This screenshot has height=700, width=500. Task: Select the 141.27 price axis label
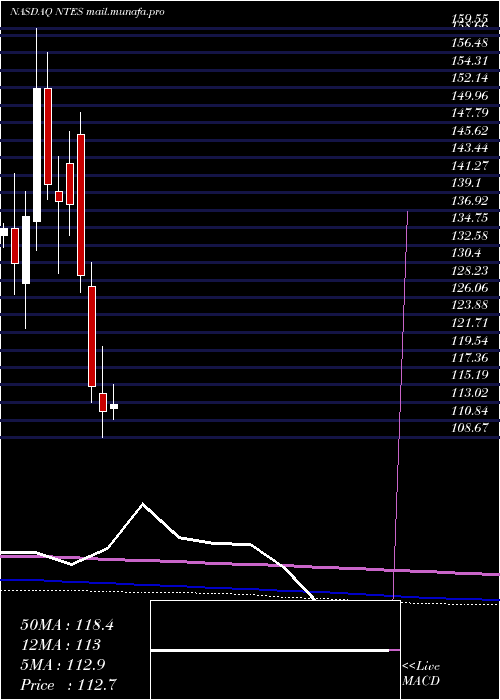[x=470, y=166]
